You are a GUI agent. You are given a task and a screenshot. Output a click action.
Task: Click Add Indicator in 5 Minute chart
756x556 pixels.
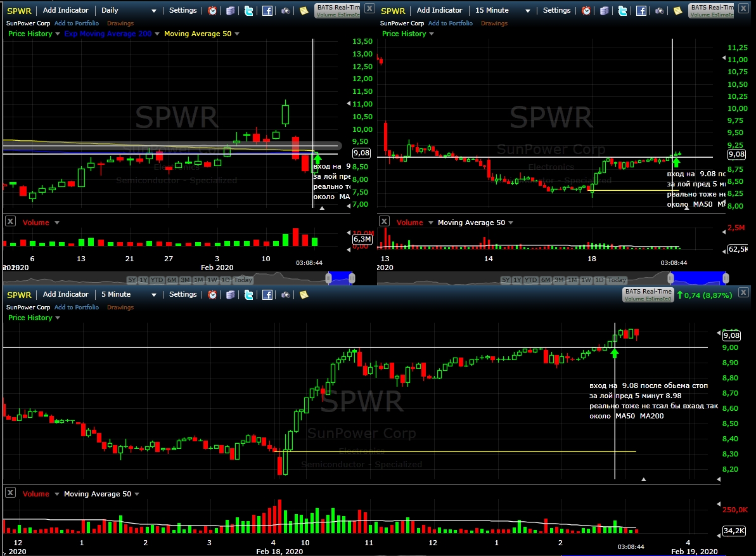pos(65,294)
